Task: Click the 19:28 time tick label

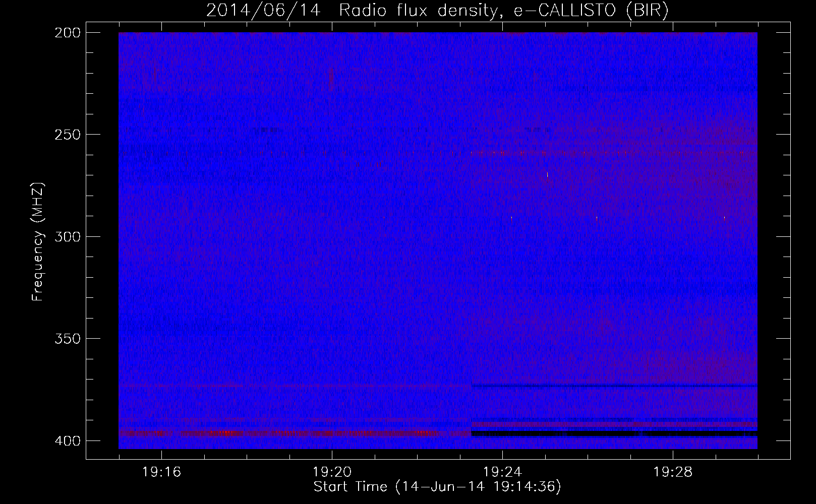Action: pos(673,472)
